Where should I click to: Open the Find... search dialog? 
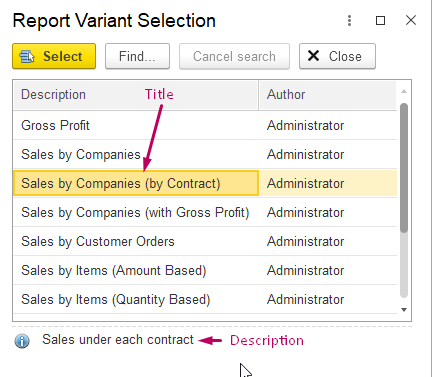point(137,56)
